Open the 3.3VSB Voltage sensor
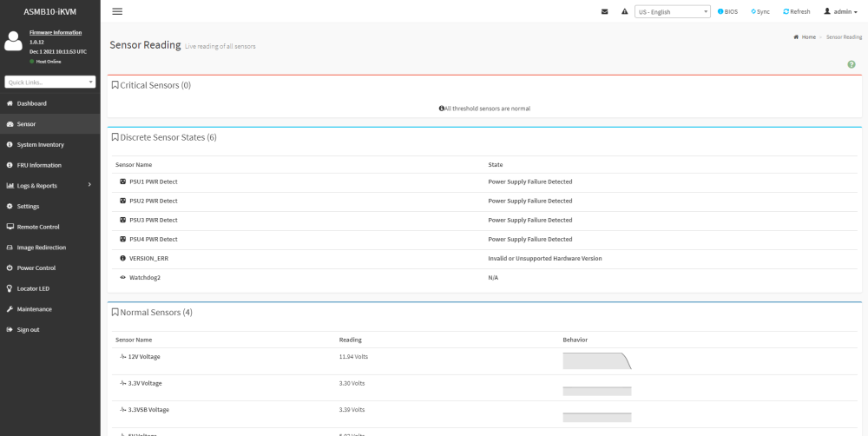 [148, 410]
